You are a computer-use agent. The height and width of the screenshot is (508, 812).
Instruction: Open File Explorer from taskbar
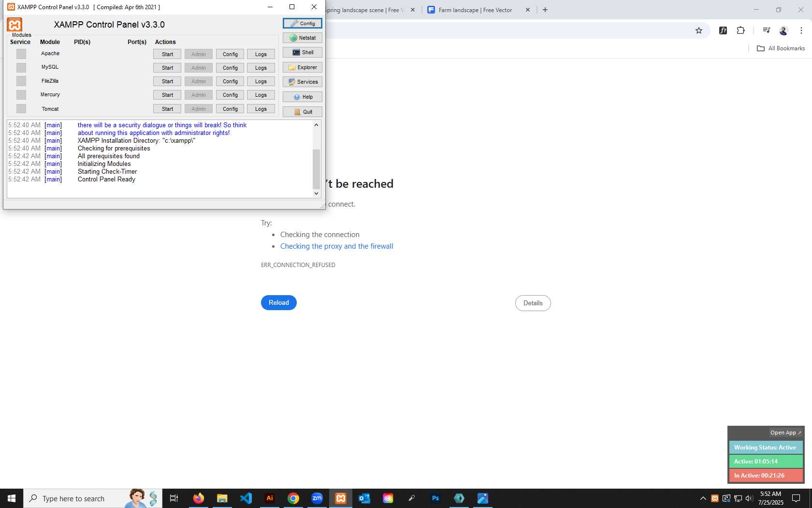pyautogui.click(x=222, y=498)
